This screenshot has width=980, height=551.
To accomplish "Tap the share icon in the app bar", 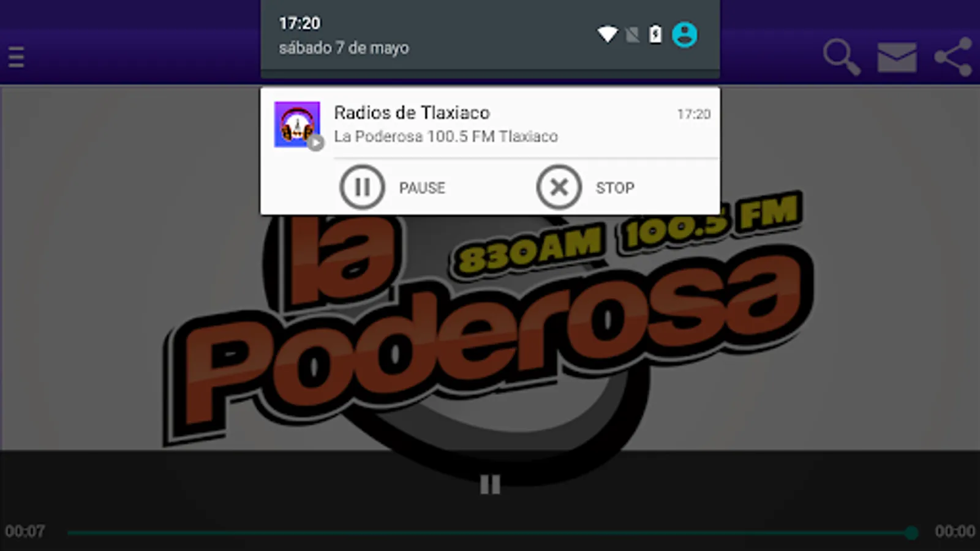I will click(x=953, y=57).
